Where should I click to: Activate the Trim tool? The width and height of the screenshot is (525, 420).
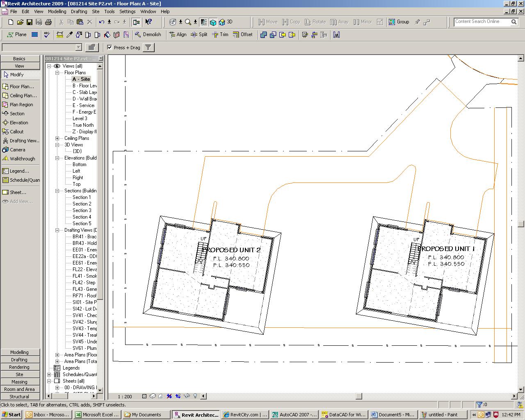tap(220, 35)
